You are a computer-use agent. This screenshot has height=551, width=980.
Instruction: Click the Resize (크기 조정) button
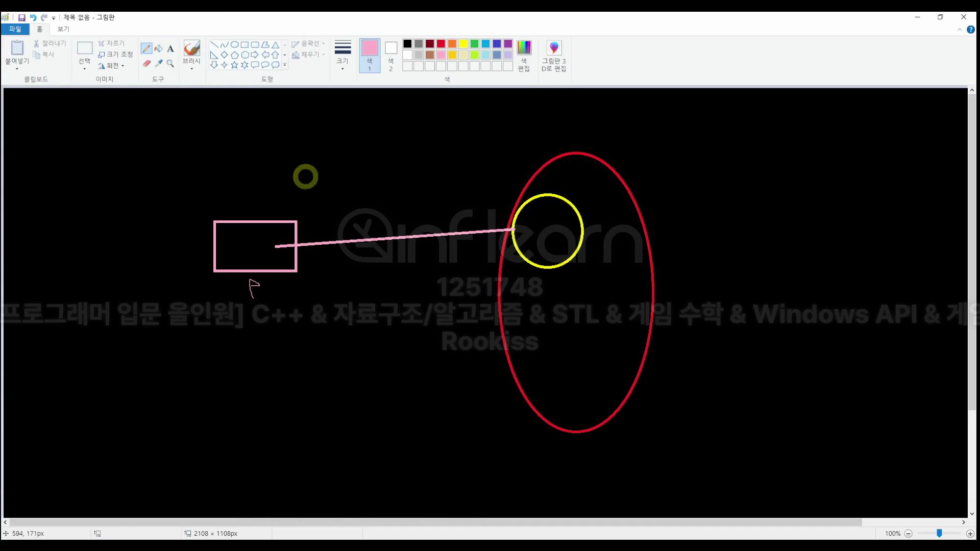click(116, 55)
